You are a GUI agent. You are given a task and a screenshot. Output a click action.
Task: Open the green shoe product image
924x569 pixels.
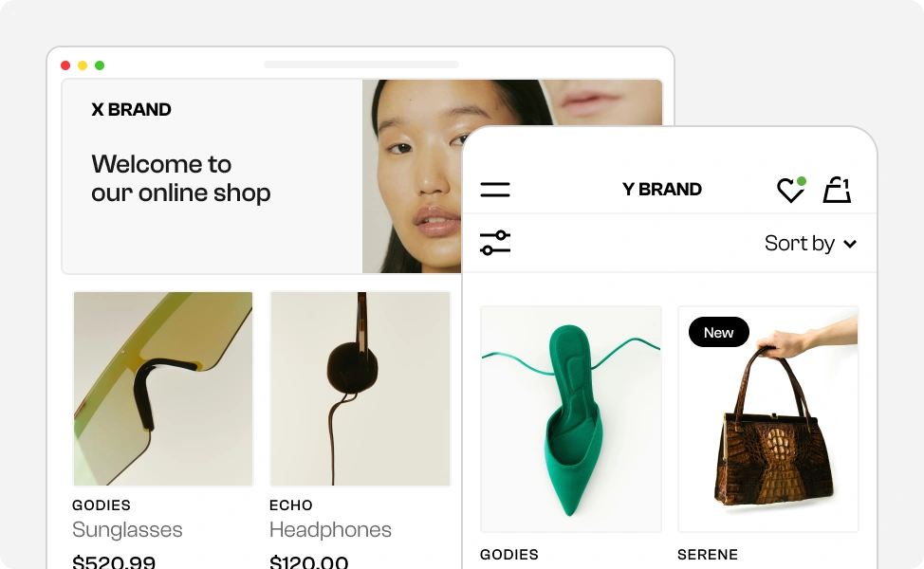570,419
